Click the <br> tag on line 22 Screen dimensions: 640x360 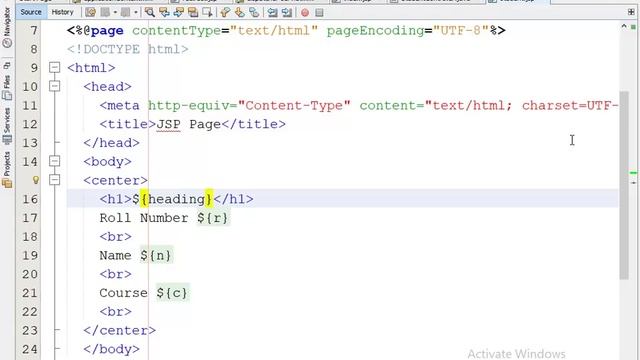point(116,312)
